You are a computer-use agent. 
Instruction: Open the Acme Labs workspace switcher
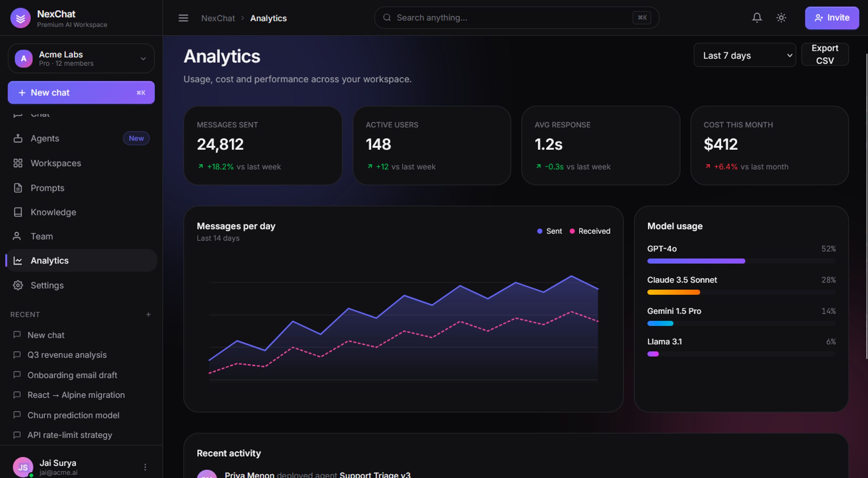point(81,58)
